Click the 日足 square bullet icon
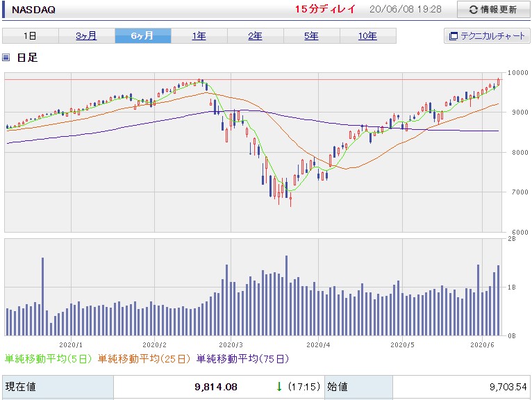532x400 pixels. (x=6, y=58)
